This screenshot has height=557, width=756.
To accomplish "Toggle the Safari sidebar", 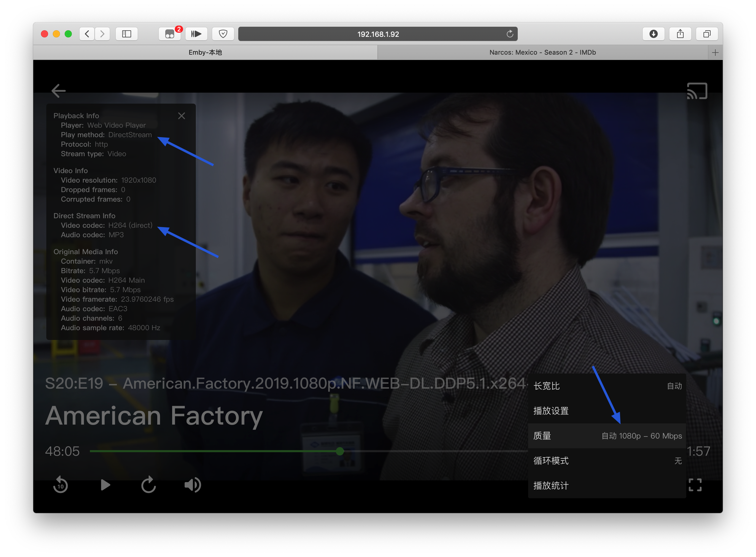I will [x=127, y=34].
